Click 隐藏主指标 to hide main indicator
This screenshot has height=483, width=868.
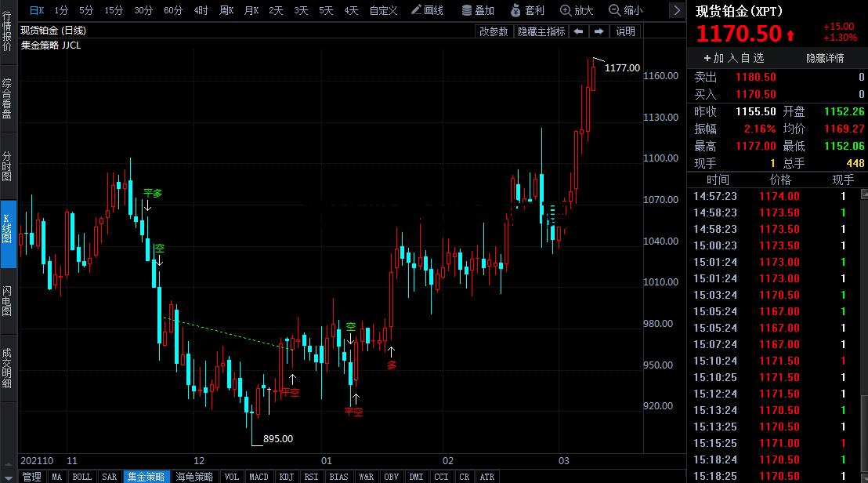[x=541, y=31]
